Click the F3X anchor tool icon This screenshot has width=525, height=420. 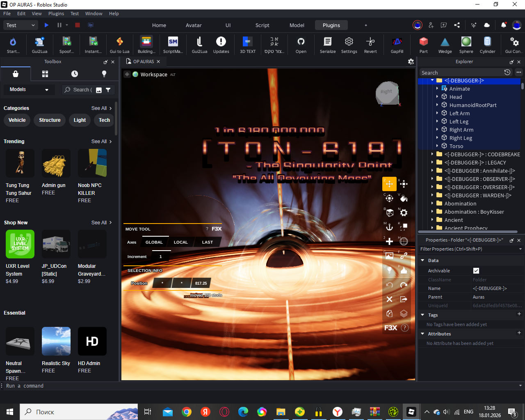click(389, 227)
